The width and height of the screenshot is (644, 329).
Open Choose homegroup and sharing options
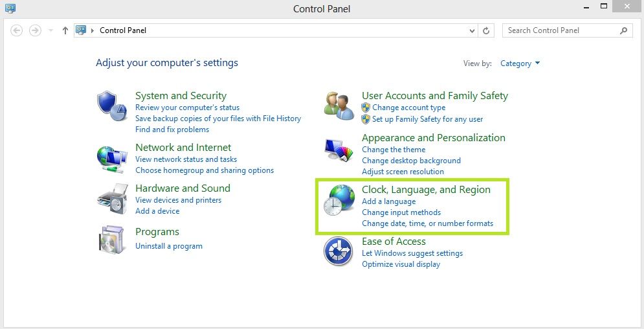tap(205, 170)
